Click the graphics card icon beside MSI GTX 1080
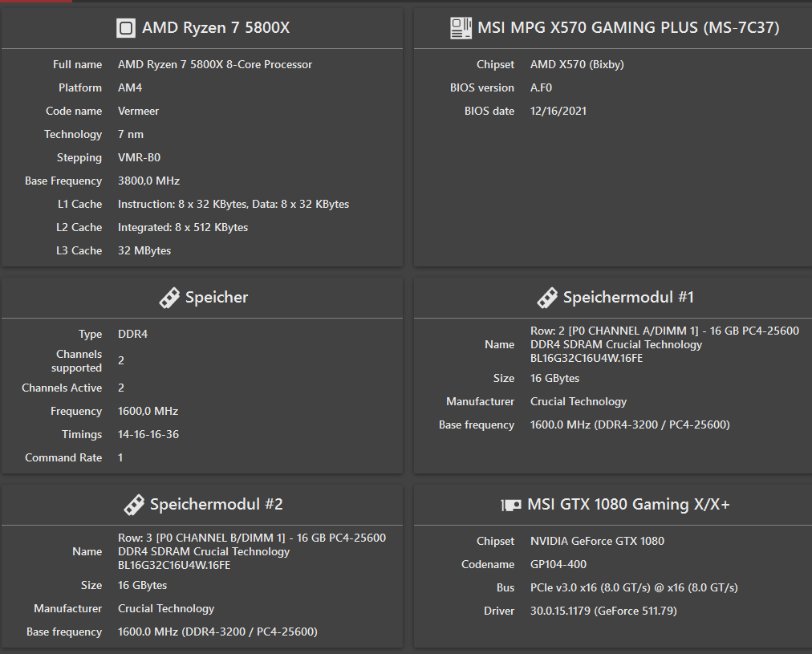 pos(511,505)
